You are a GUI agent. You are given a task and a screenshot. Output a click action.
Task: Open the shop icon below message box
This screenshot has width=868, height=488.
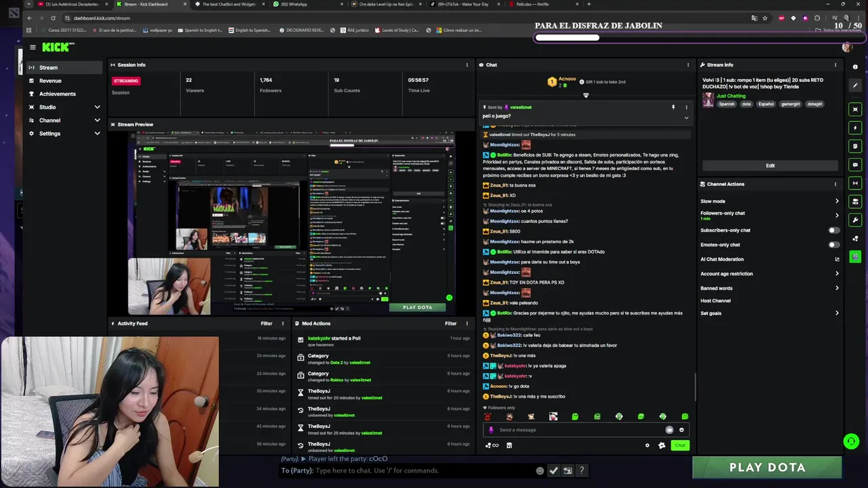(x=509, y=445)
